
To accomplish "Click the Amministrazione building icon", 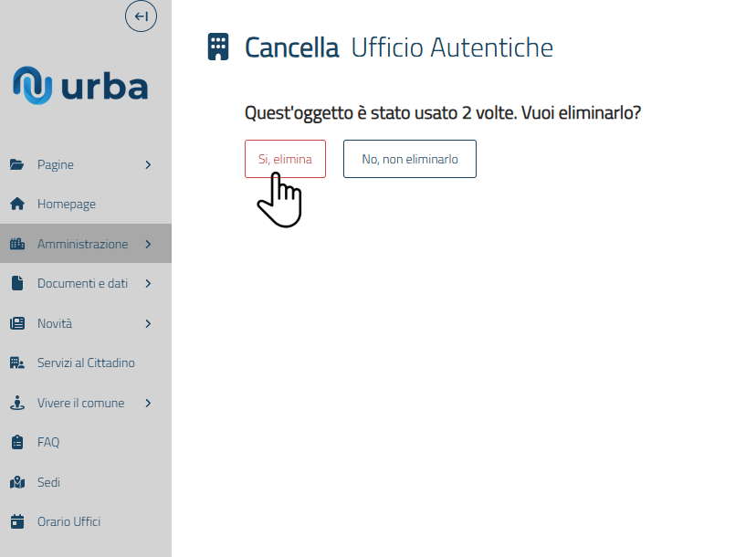I will [x=16, y=245].
